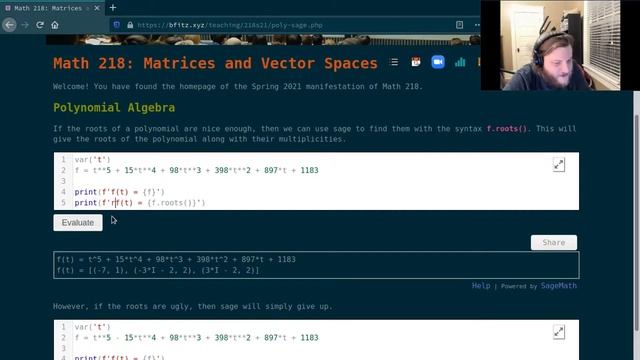Click the Polynomial Algebra heading
The height and width of the screenshot is (360, 640).
[x=114, y=108]
